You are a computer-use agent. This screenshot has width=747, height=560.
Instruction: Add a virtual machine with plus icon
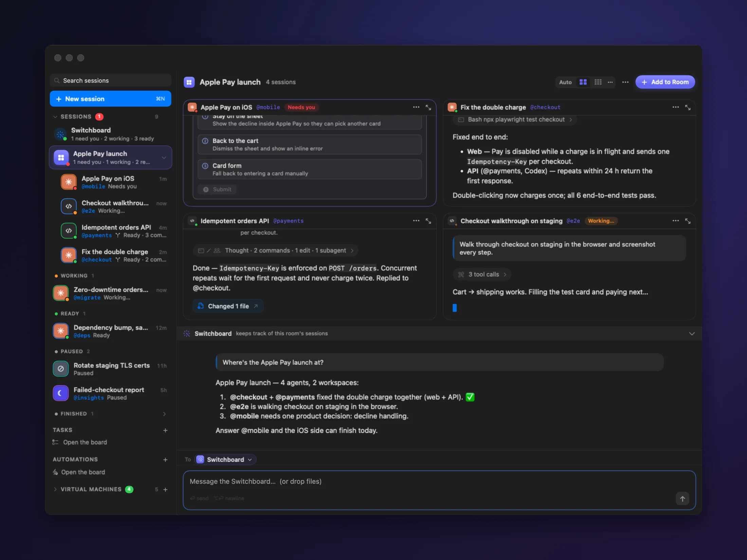click(x=165, y=489)
